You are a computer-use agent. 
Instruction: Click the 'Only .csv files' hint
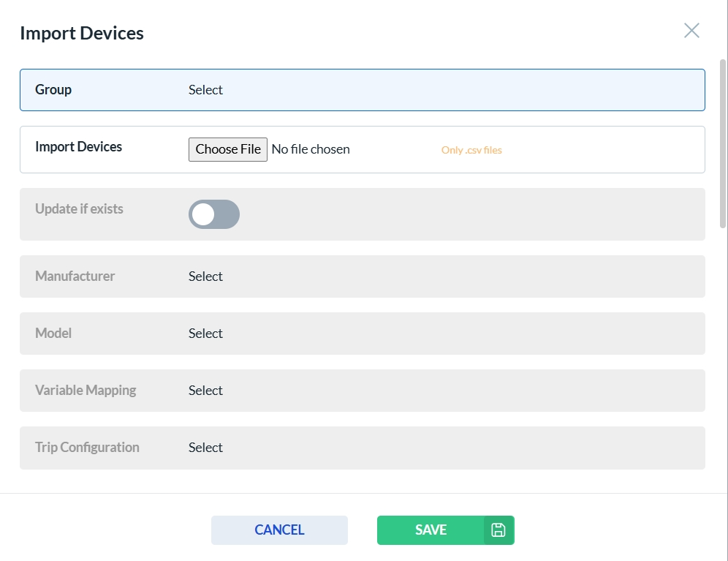click(x=471, y=150)
